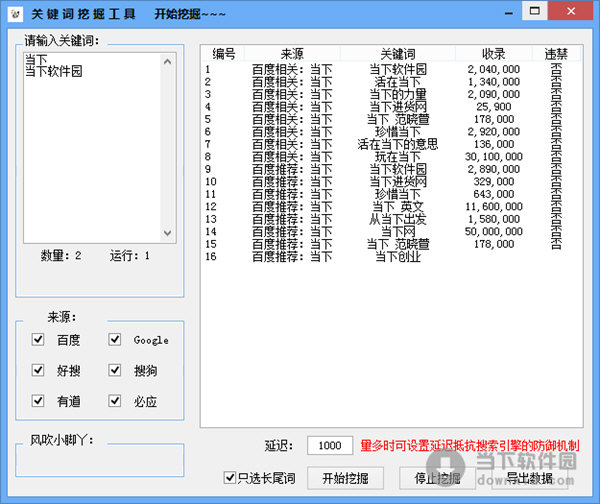Click the 30,100,000 count cell
The width and height of the screenshot is (600, 504).
pyautogui.click(x=494, y=157)
